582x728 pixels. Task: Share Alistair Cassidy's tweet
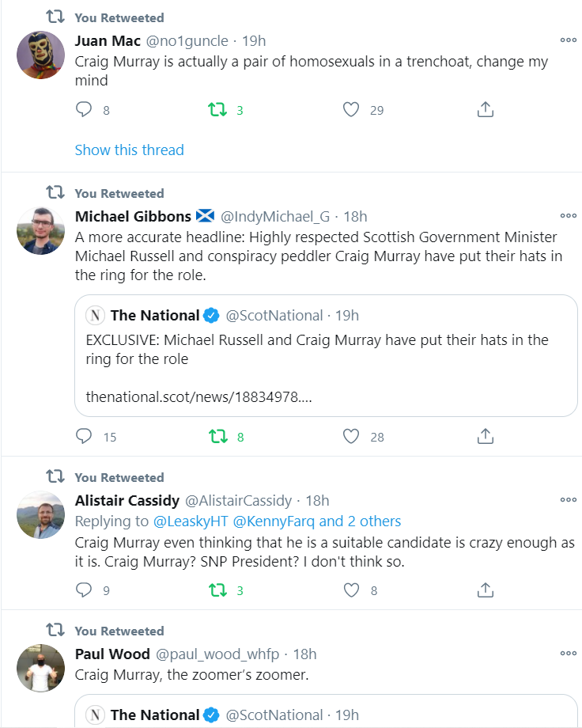tap(485, 590)
